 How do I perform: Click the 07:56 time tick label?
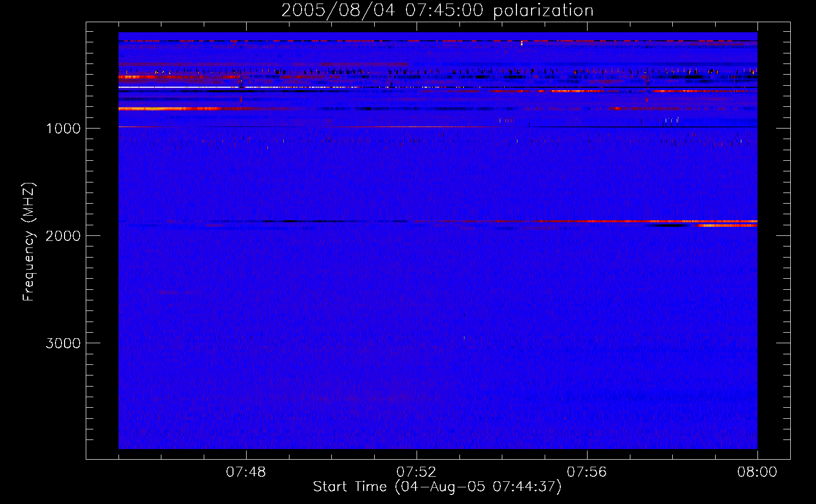click(x=587, y=472)
